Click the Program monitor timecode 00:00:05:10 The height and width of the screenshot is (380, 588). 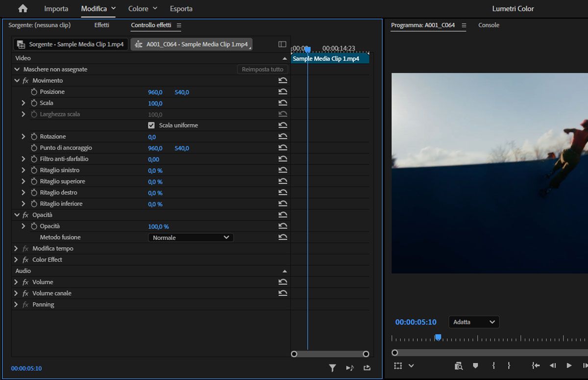coord(416,322)
